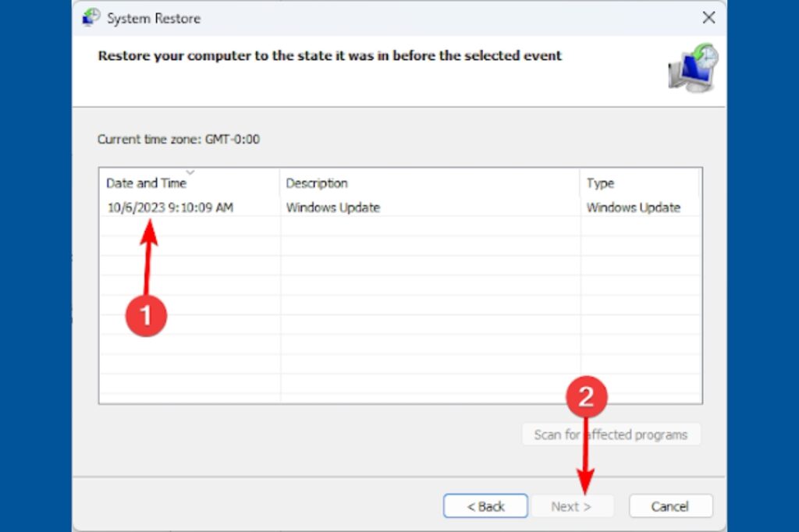
Task: Click the computer restore illustration in header
Action: (x=692, y=68)
